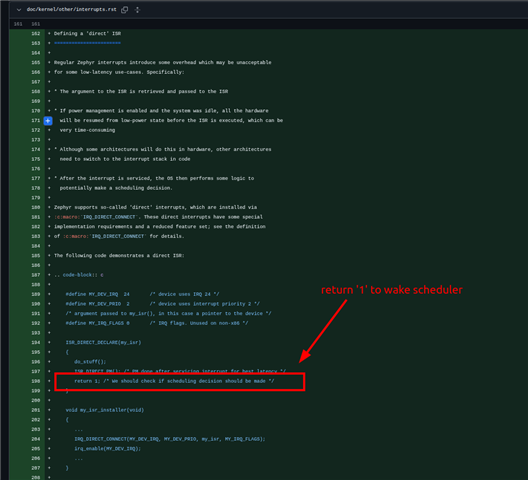The width and height of the screenshot is (528, 480).
Task: Add a comment on line 171
Action: pyautogui.click(x=48, y=121)
